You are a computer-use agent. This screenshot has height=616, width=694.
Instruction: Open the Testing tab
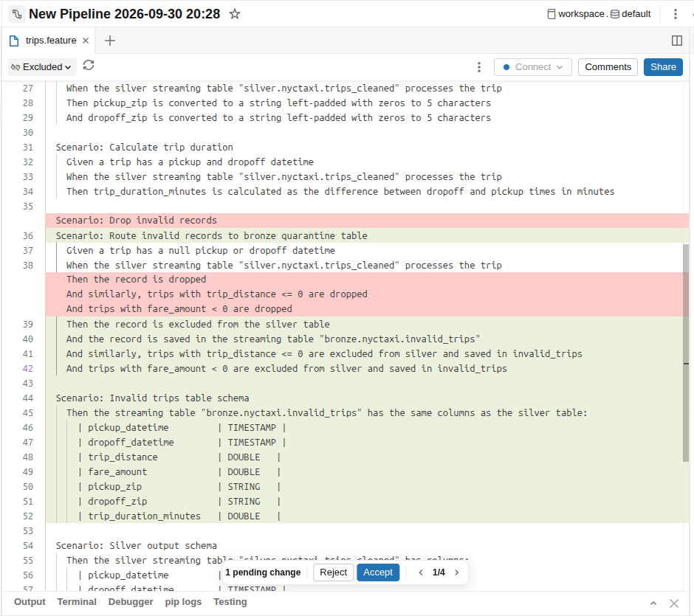[x=230, y=602]
